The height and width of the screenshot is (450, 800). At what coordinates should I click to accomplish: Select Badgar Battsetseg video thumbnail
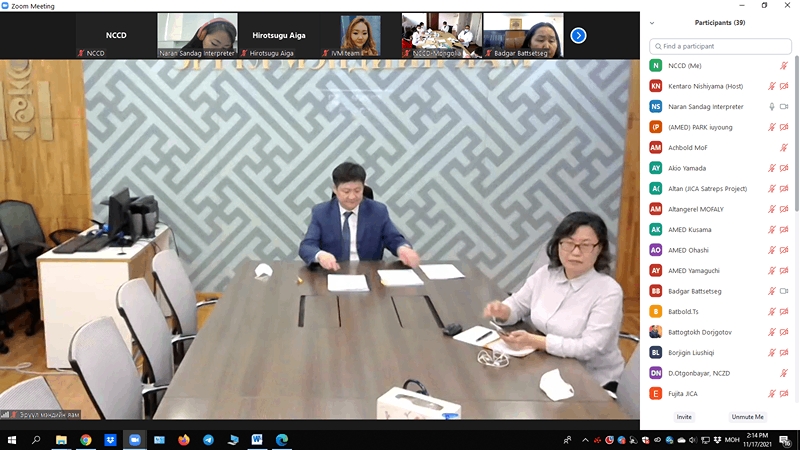[523, 35]
